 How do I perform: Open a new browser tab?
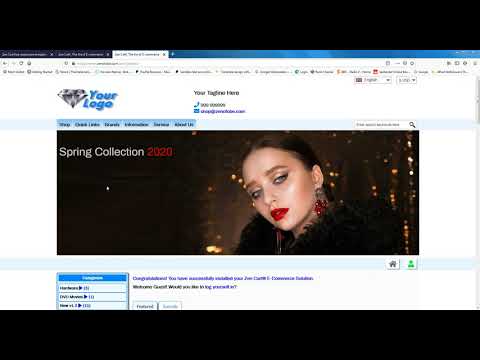(173, 54)
